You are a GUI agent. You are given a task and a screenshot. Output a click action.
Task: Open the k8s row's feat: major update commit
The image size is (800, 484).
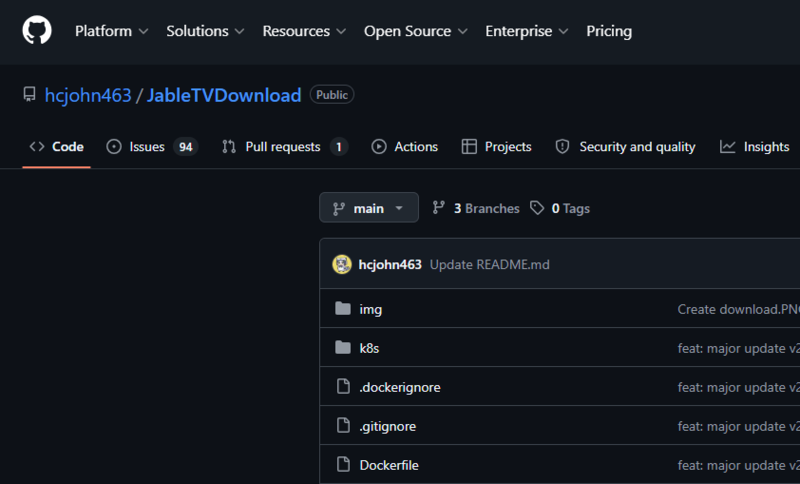(x=738, y=348)
